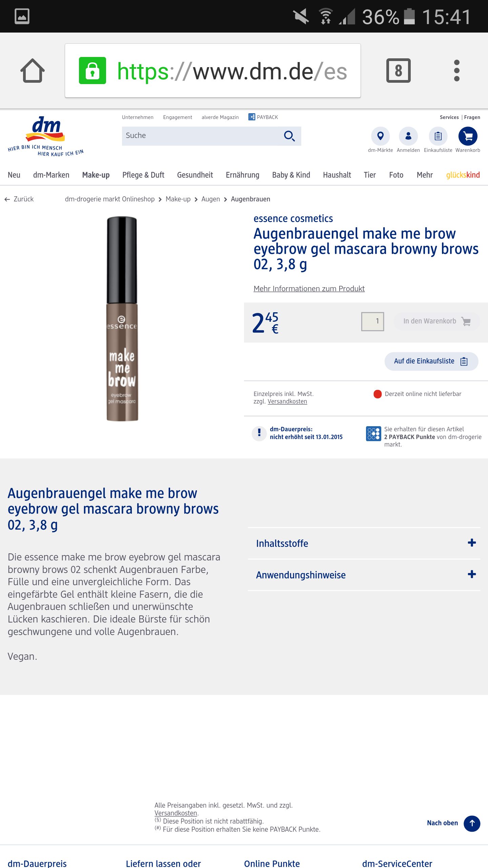The width and height of the screenshot is (488, 868).
Task: Open the Mehr navigation menu
Action: coord(425,175)
